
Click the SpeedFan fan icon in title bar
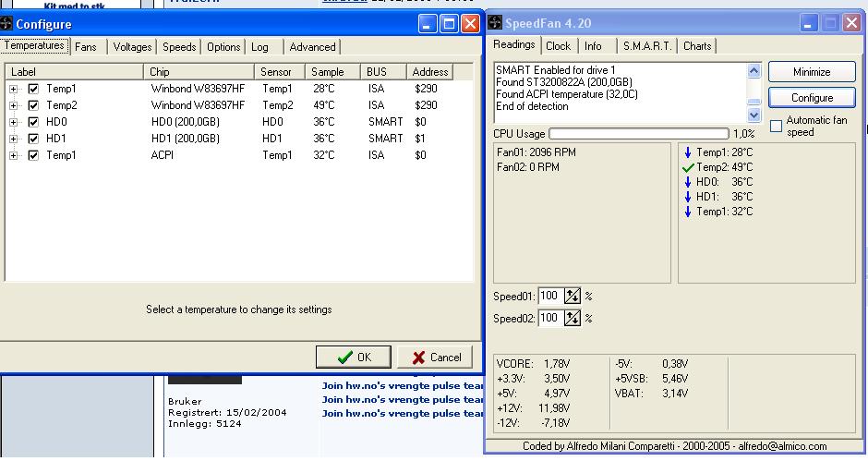(495, 23)
